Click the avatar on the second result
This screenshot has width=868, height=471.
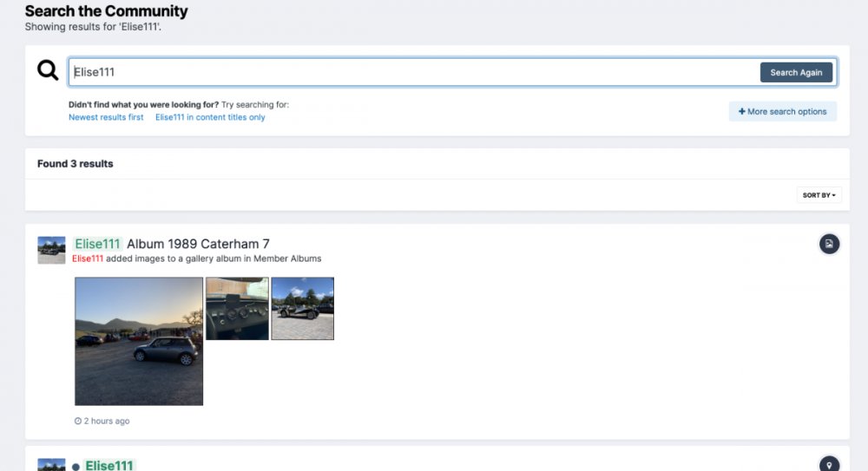pyautogui.click(x=51, y=465)
